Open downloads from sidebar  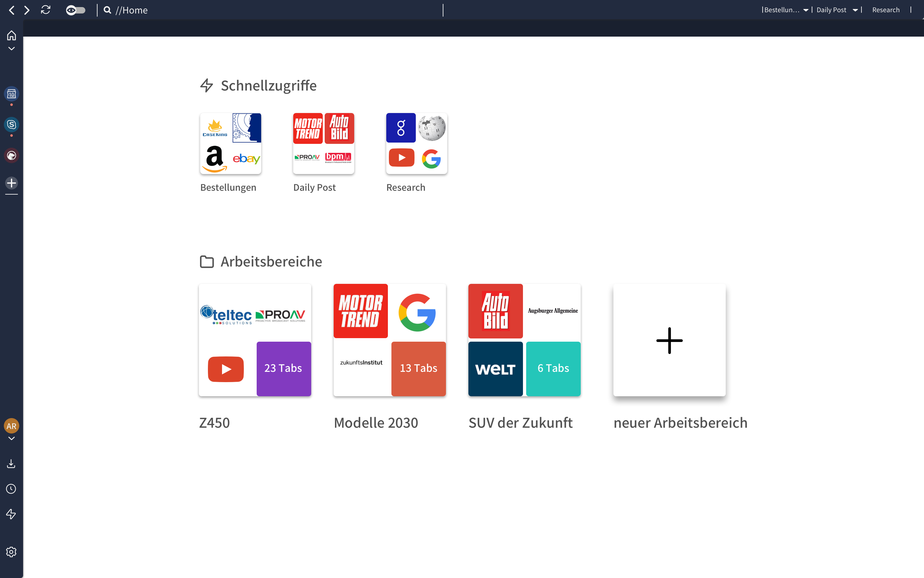tap(11, 464)
